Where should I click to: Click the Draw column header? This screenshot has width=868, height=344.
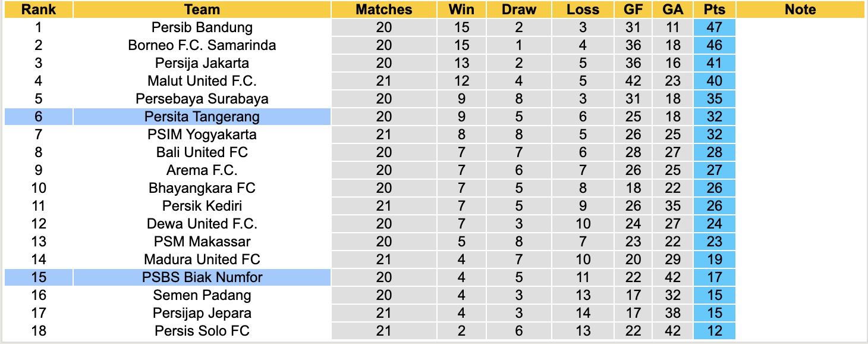coord(519,10)
